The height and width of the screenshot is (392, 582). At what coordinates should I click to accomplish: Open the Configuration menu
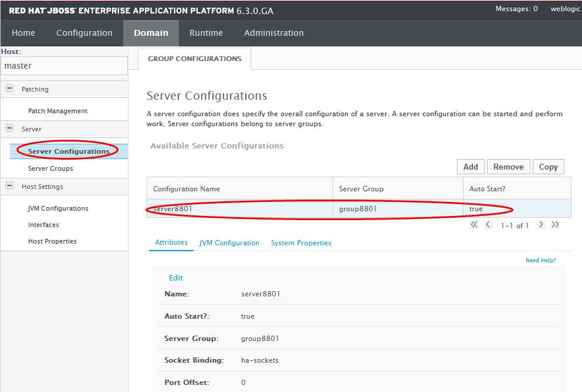84,33
